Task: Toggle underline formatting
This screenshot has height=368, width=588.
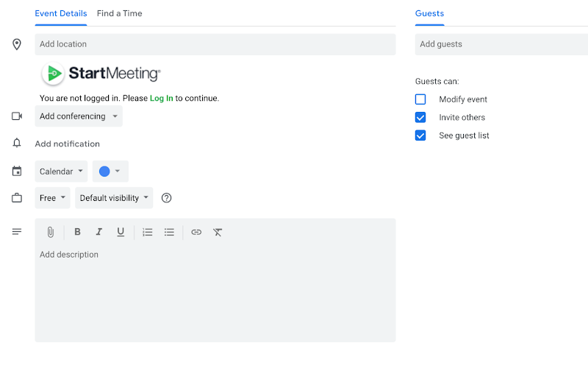Action: click(121, 232)
